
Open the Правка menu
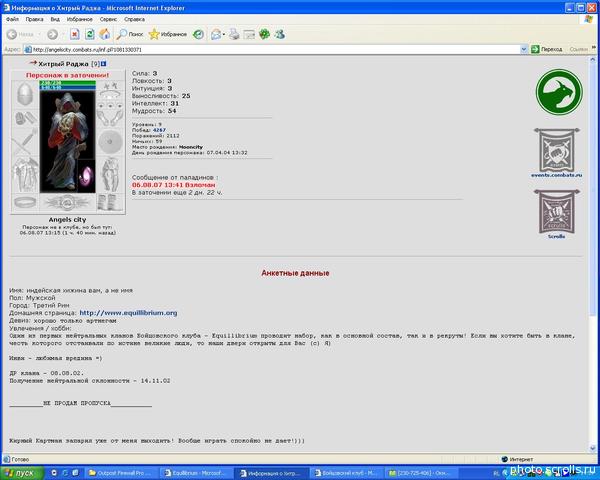(x=34, y=19)
